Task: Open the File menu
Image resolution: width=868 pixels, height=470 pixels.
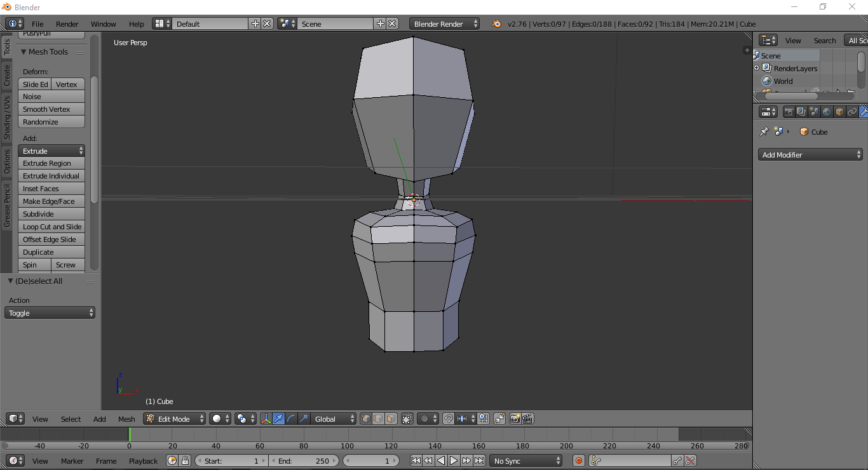Action: click(x=37, y=23)
